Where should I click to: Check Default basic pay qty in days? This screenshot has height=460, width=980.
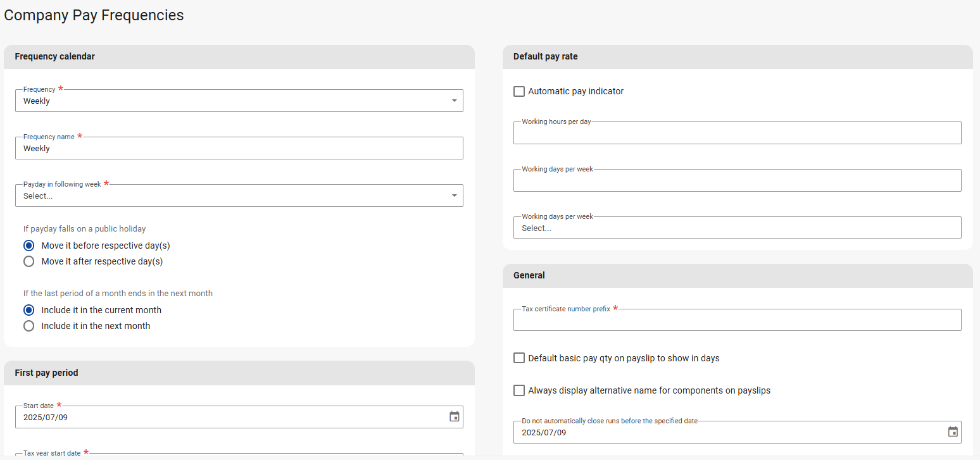click(519, 358)
